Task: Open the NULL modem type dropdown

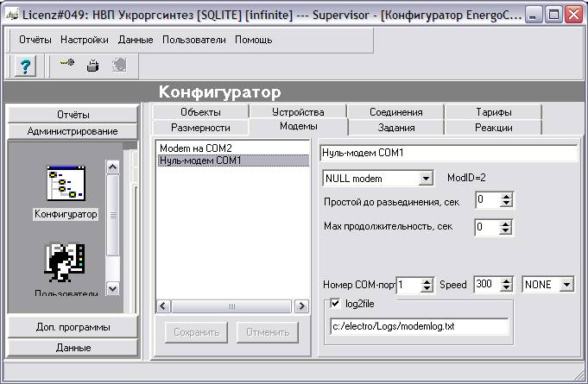Action: pos(425,179)
